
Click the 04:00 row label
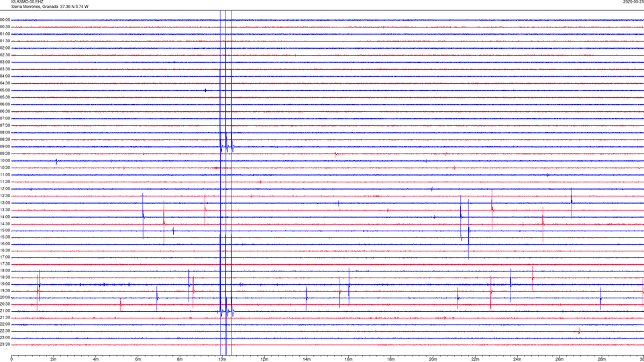(x=5, y=76)
